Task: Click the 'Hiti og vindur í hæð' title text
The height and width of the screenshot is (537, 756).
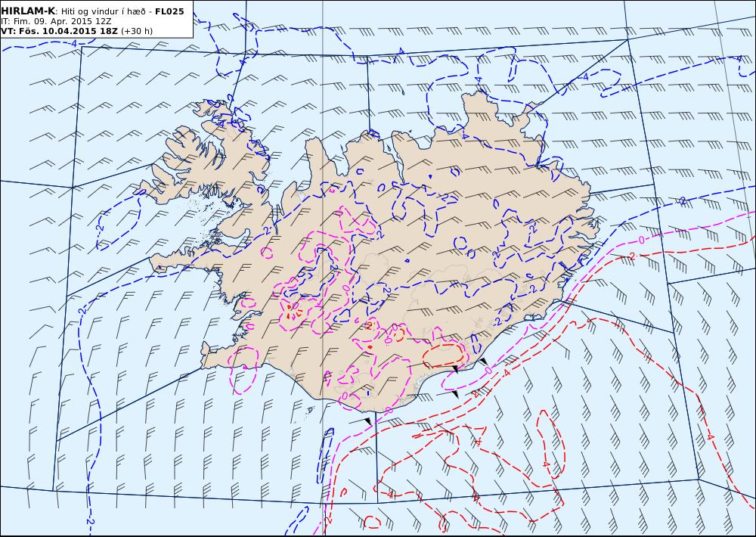Action: tap(103, 11)
